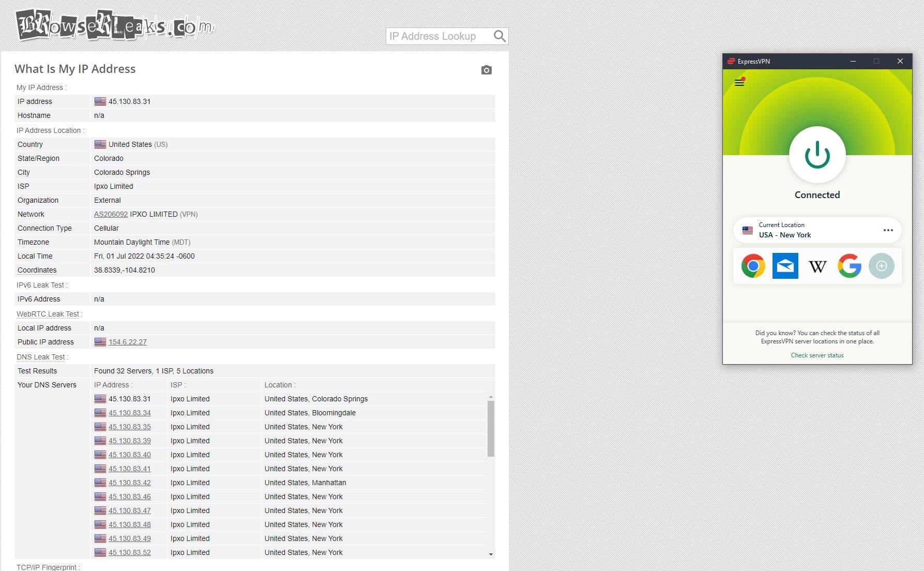Launch Chrome shortcut in ExpressVPN
The width and height of the screenshot is (924, 571).
point(753,266)
